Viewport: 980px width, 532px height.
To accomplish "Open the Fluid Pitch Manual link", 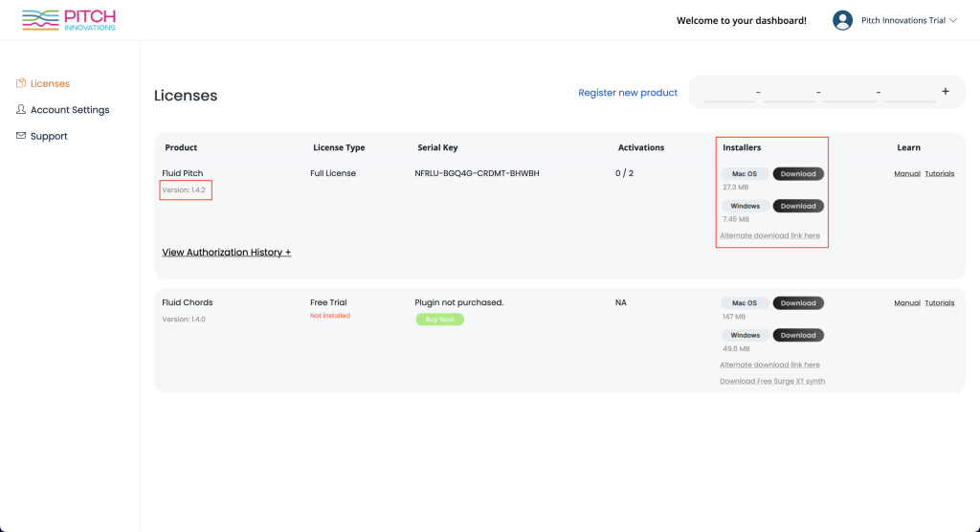I will pyautogui.click(x=907, y=174).
